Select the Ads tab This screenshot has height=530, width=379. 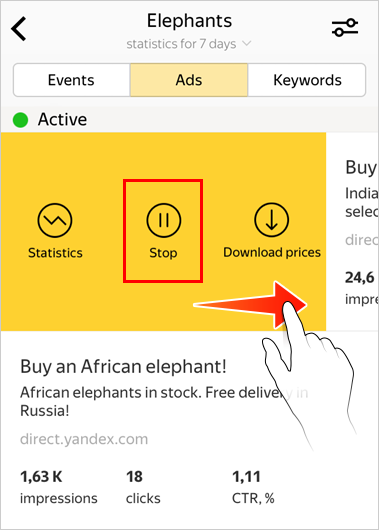pos(189,80)
